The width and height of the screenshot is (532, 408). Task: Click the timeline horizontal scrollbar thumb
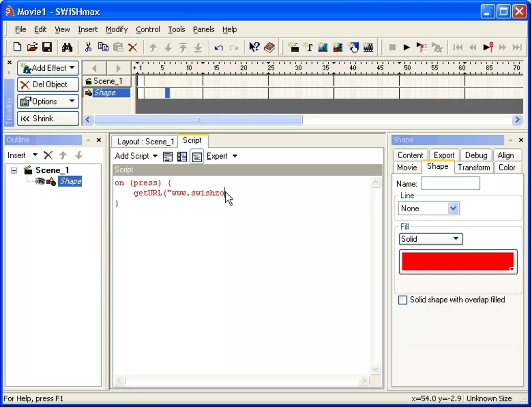coord(199,120)
